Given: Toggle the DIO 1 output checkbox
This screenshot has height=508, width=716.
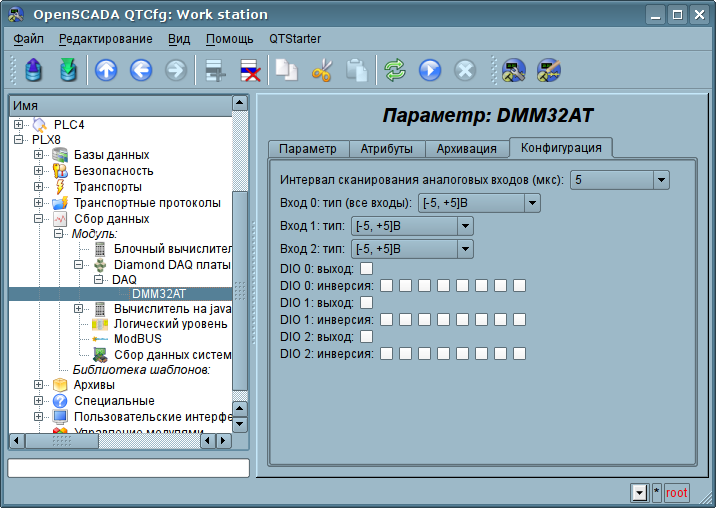Looking at the screenshot, I should [367, 302].
